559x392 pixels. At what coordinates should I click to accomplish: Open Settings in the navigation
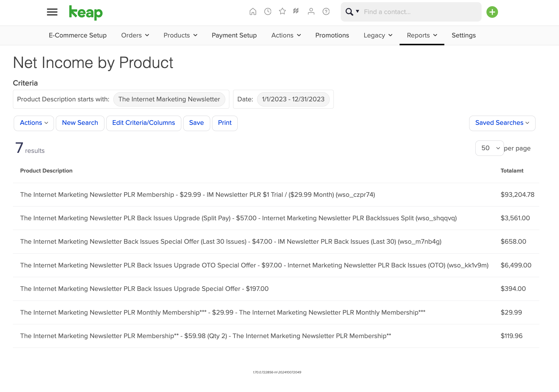464,35
